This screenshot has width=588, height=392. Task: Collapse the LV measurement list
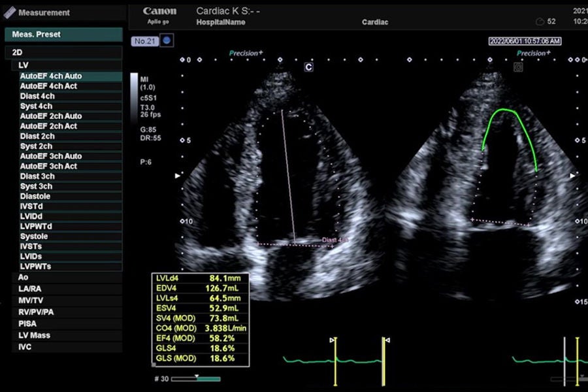pyautogui.click(x=67, y=65)
